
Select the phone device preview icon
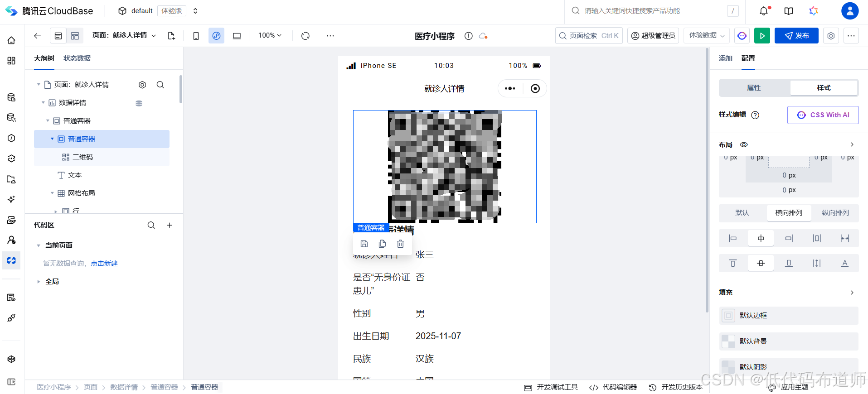click(196, 36)
